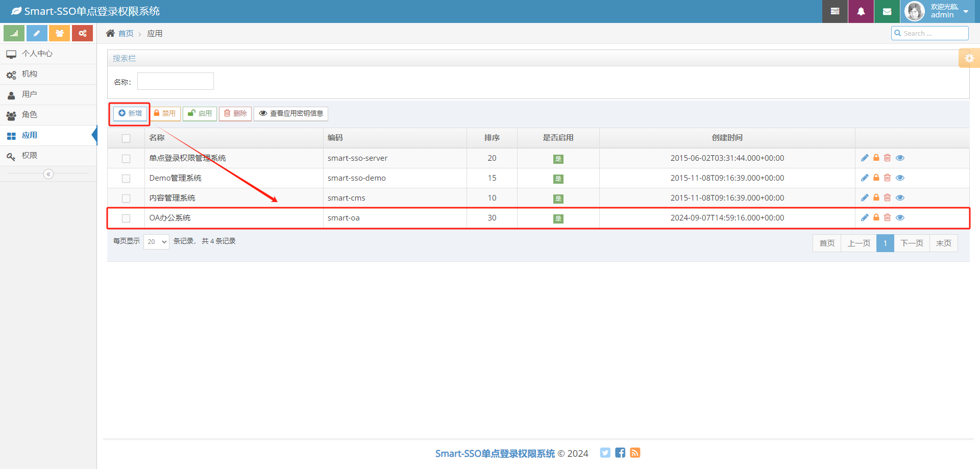Image resolution: width=980 pixels, height=469 pixels.
Task: Click the admin avatar picture
Action: click(x=914, y=11)
